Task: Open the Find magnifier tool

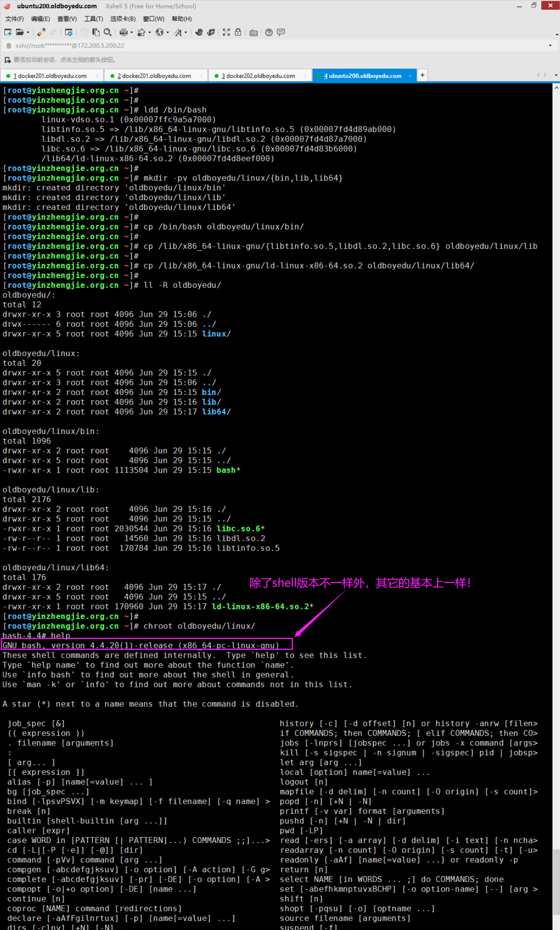Action: click(x=108, y=32)
